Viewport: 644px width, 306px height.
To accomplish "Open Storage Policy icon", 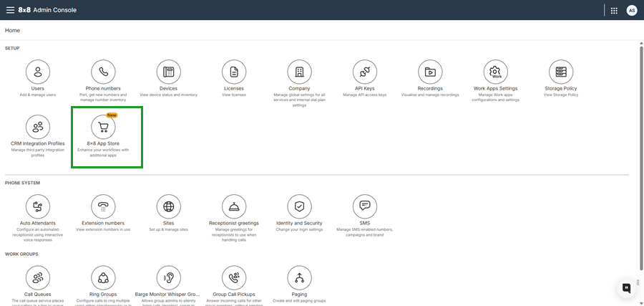I will pyautogui.click(x=561, y=72).
